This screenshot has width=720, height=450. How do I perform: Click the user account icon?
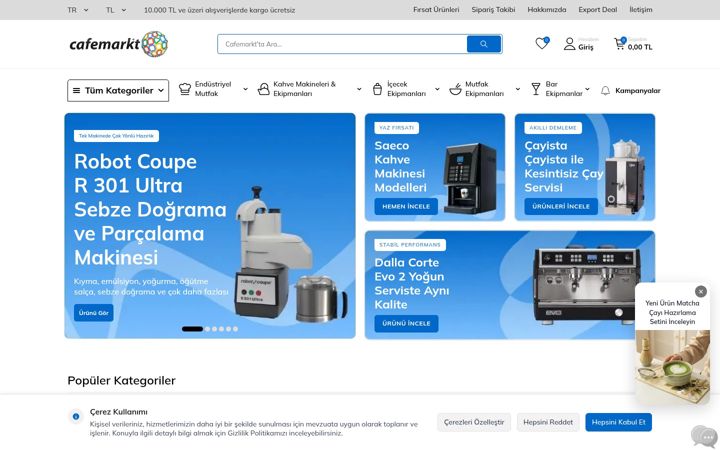tap(569, 44)
